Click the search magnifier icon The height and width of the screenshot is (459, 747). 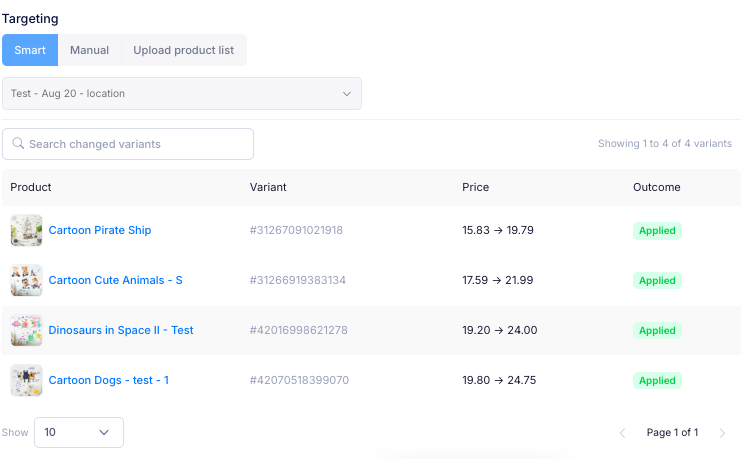pyautogui.click(x=18, y=143)
